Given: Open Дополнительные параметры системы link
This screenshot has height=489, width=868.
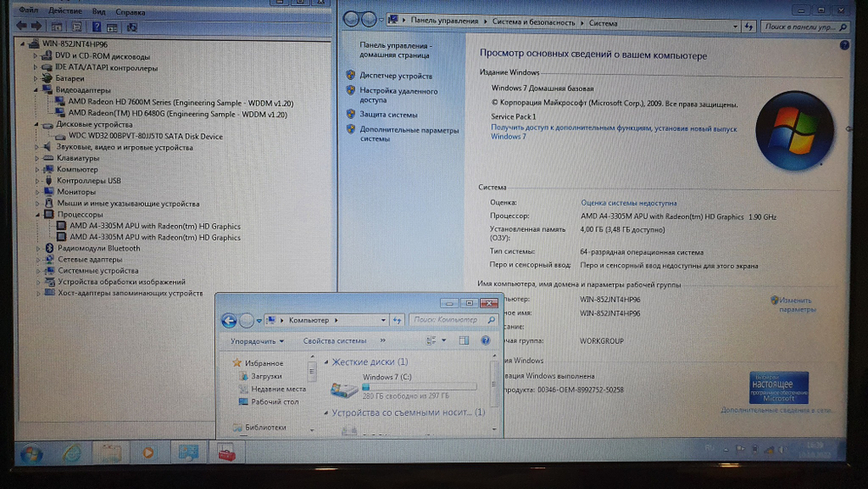Looking at the screenshot, I should pyautogui.click(x=409, y=135).
